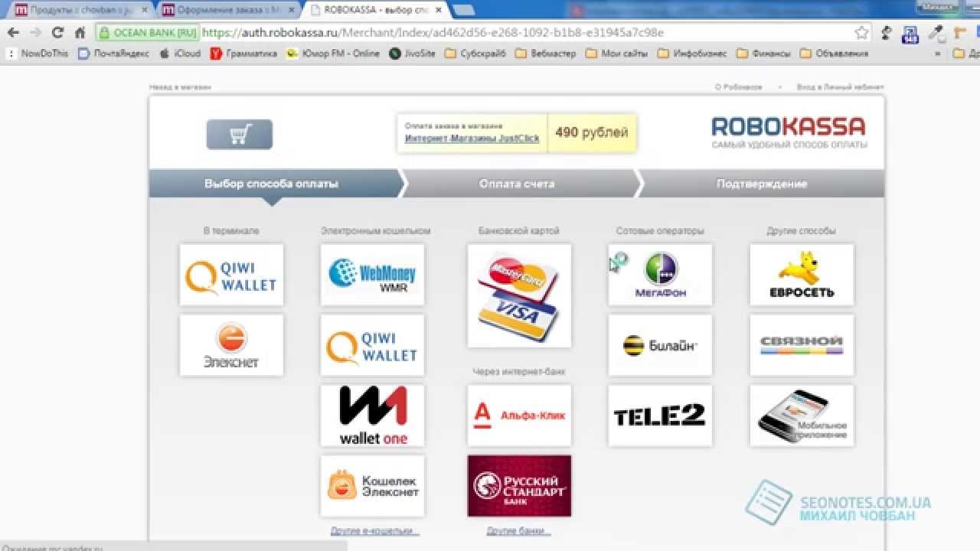
Task: Close the ROBOKASSA tab
Action: [438, 10]
